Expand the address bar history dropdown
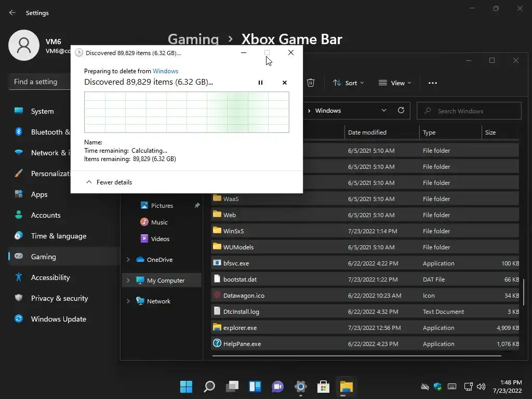 [x=384, y=110]
